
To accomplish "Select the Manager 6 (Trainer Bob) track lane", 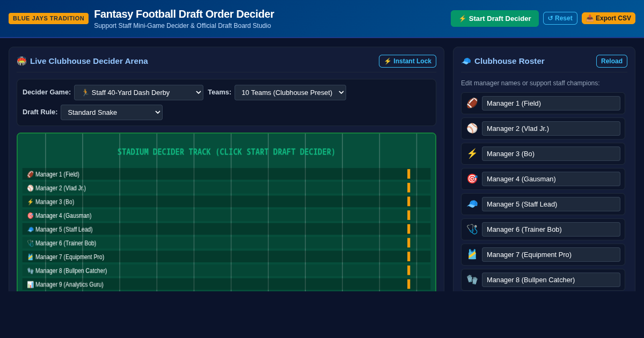I will click(226, 243).
